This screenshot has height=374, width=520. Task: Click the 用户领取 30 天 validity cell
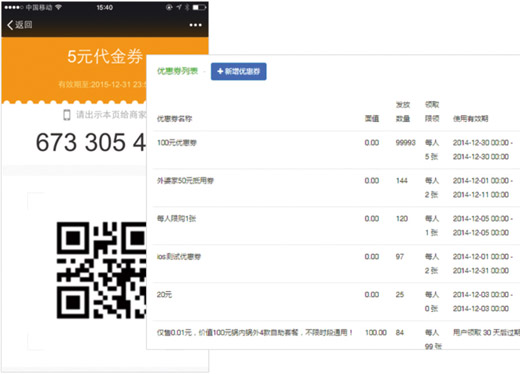click(x=486, y=333)
